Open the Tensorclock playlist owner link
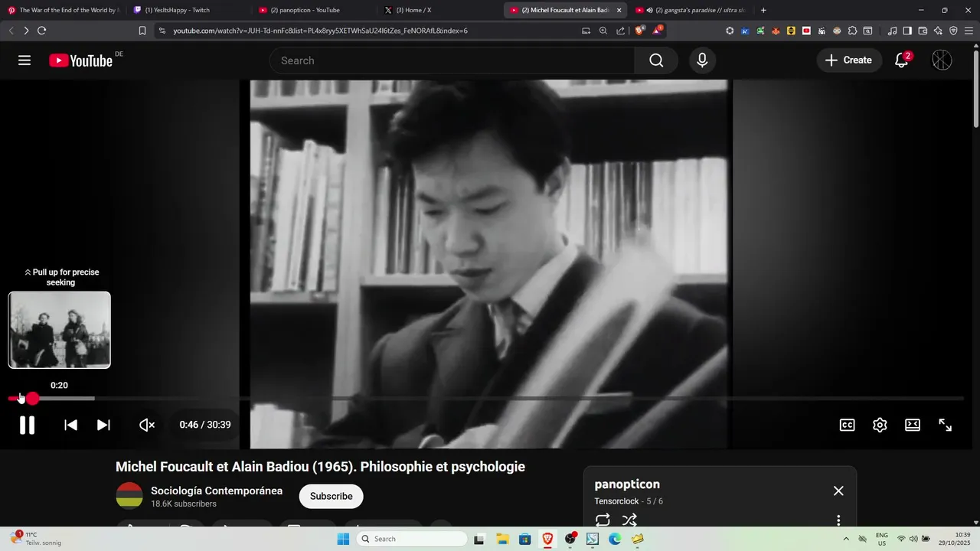The width and height of the screenshot is (980, 551). (616, 501)
